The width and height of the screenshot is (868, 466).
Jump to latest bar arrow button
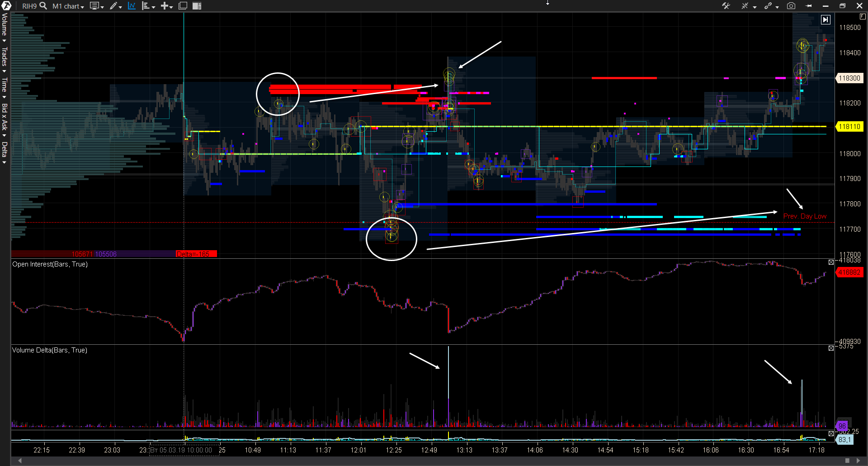(x=826, y=19)
